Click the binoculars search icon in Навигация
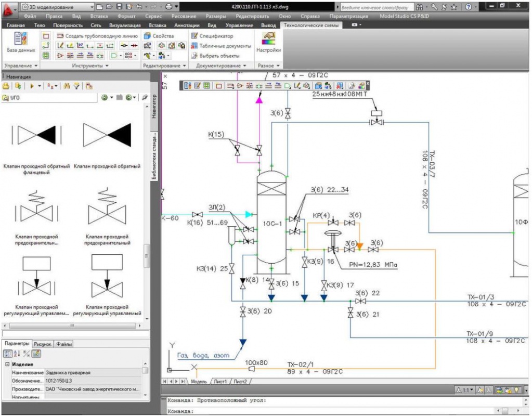 67,86
